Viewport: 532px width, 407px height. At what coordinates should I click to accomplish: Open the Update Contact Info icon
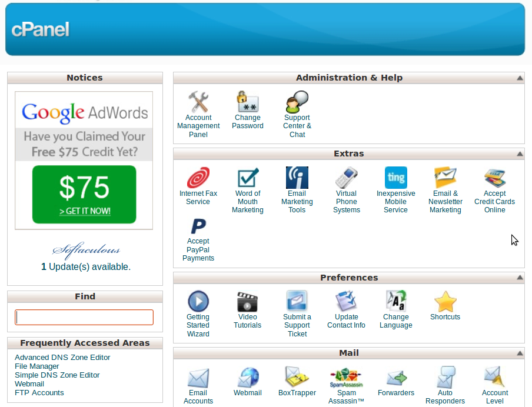click(x=346, y=302)
